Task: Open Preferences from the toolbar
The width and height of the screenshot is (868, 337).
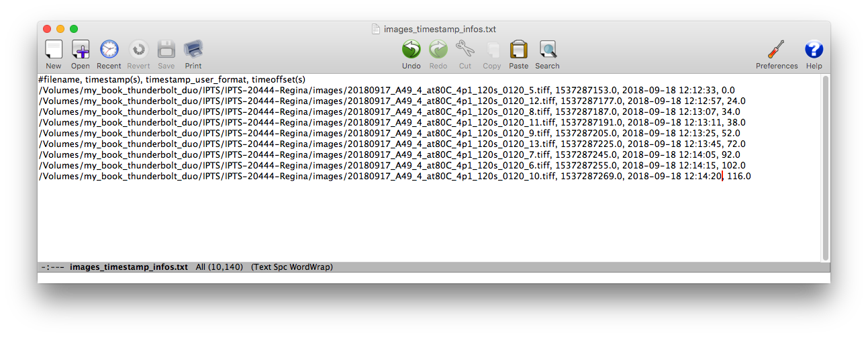Action: tap(777, 50)
